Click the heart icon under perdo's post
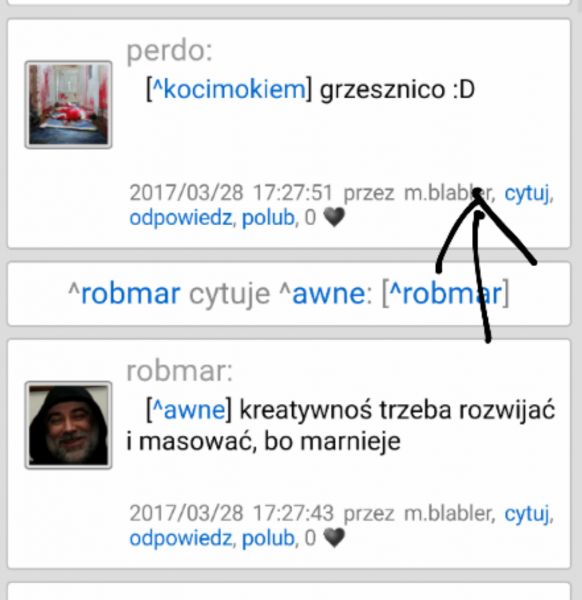582x600 pixels. pyautogui.click(x=334, y=217)
